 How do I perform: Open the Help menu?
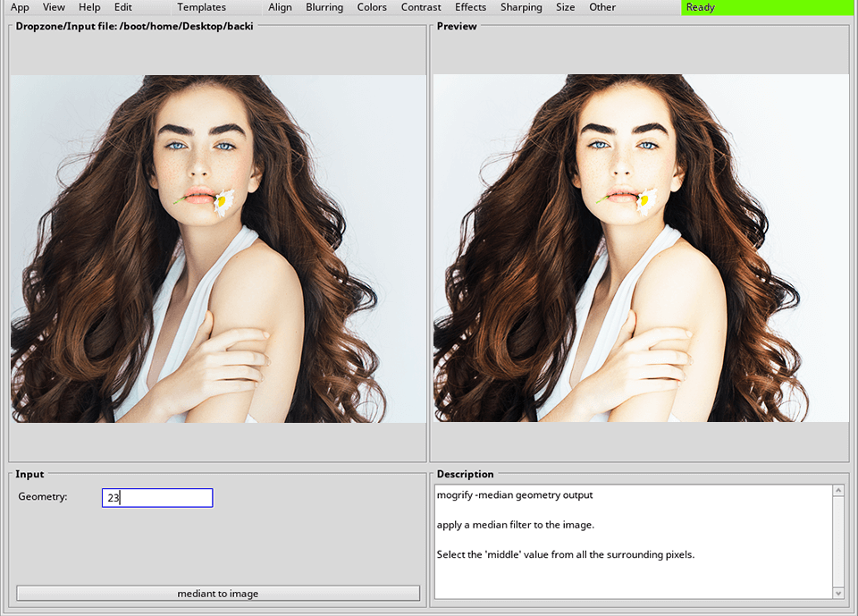89,7
